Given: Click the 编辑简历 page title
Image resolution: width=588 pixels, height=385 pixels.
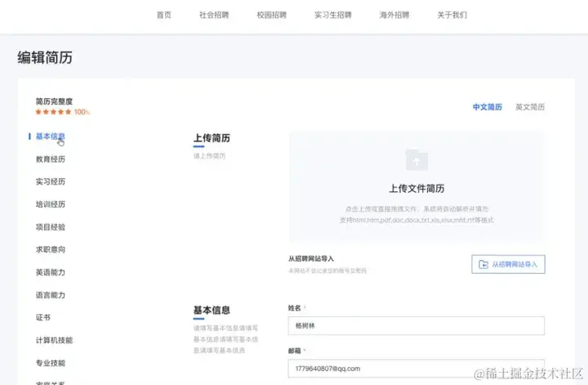Looking at the screenshot, I should click(45, 57).
